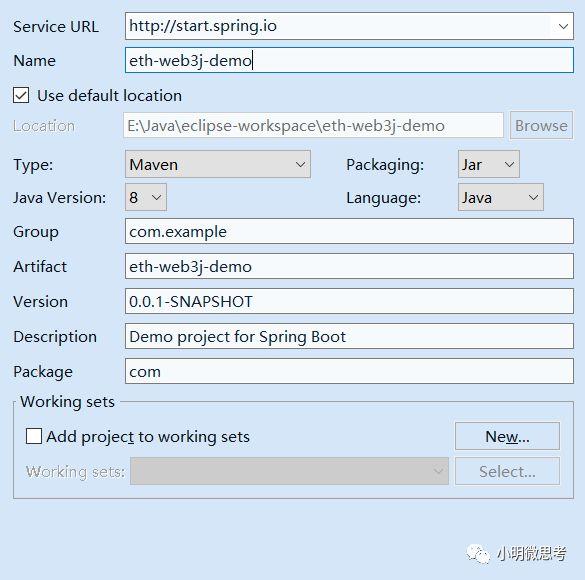Edit the Version field 0.0.1-SNAPSHOT
The height and width of the screenshot is (580, 585).
[x=349, y=301]
